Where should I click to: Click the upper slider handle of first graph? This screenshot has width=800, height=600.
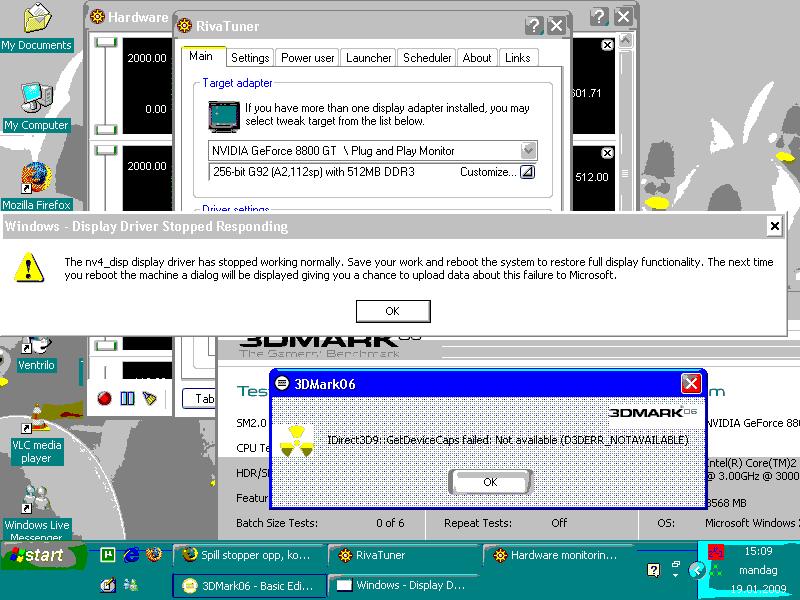(x=106, y=42)
